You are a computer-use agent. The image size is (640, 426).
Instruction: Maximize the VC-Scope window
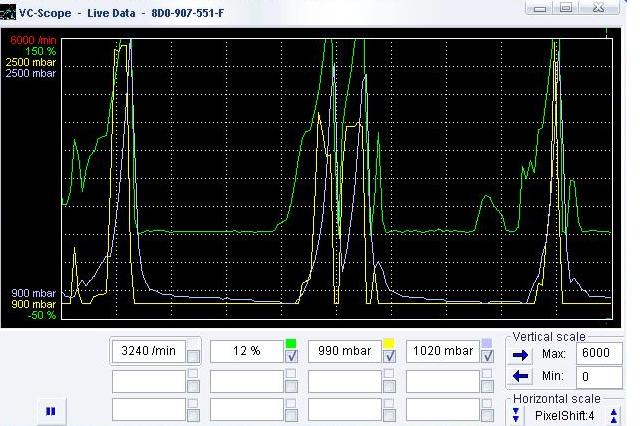click(x=566, y=8)
